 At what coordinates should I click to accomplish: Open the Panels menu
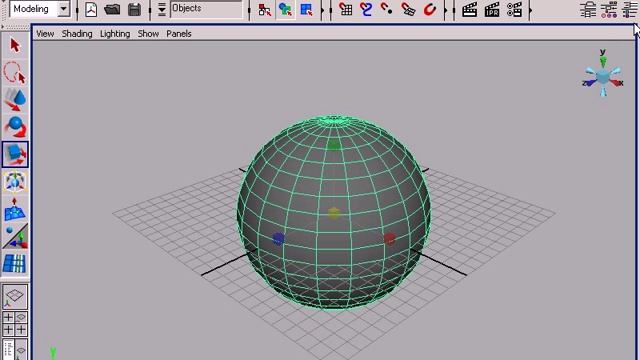tap(179, 34)
